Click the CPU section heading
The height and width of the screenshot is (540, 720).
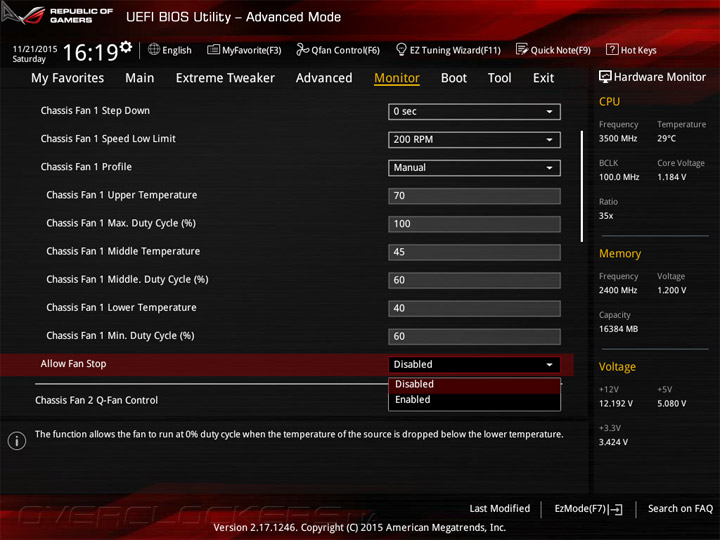(609, 101)
